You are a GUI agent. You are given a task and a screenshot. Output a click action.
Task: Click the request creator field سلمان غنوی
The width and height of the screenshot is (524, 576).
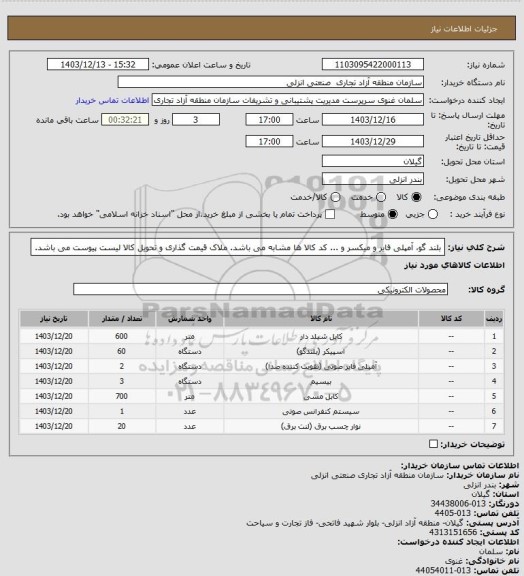[x=288, y=100]
